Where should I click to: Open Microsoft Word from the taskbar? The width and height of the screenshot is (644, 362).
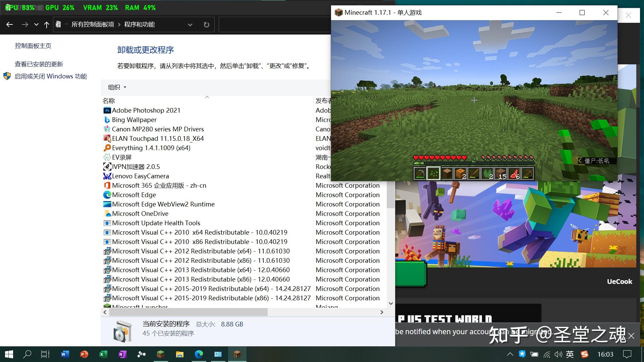65,354
